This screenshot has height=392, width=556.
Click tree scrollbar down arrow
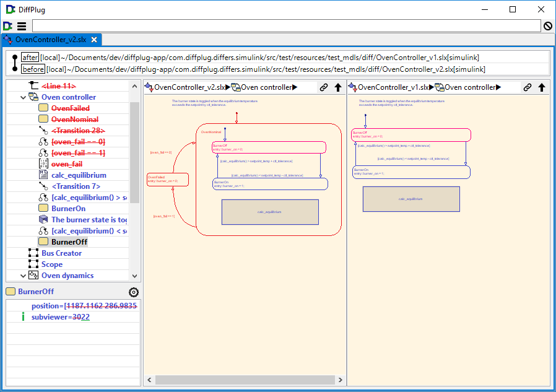[x=134, y=276]
